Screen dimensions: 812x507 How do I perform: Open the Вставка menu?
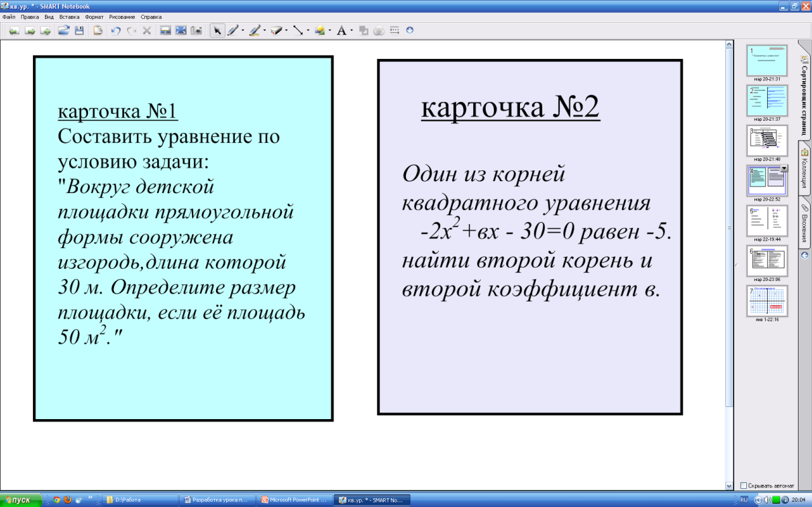(69, 16)
